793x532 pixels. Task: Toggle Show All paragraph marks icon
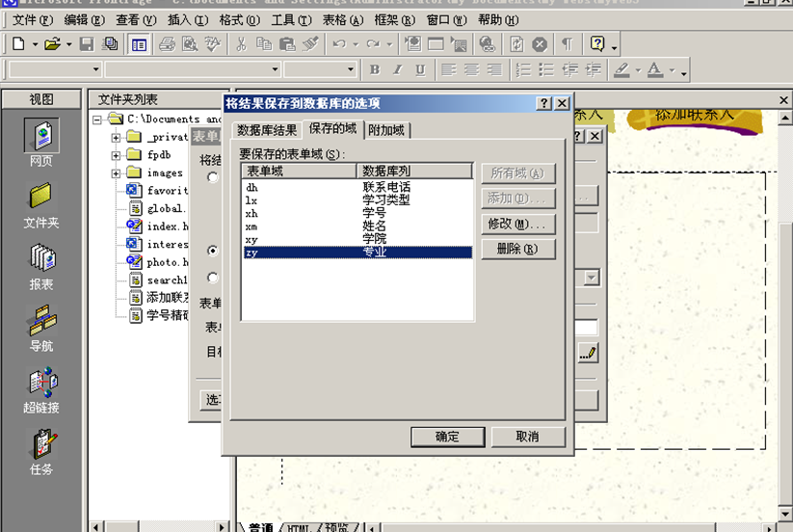pyautogui.click(x=568, y=44)
